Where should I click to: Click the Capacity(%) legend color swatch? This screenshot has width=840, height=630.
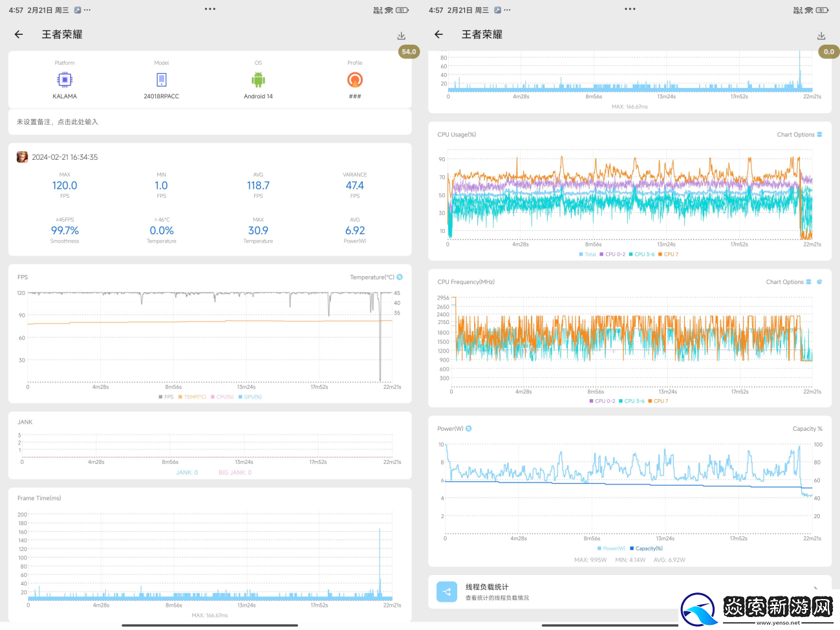point(632,549)
